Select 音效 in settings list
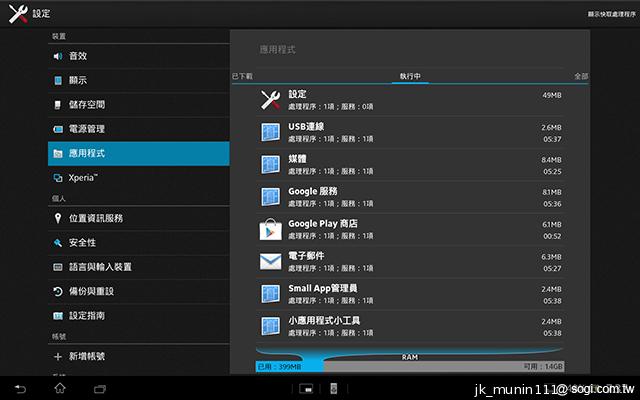Screen dimensions: 640x400 tap(139, 56)
